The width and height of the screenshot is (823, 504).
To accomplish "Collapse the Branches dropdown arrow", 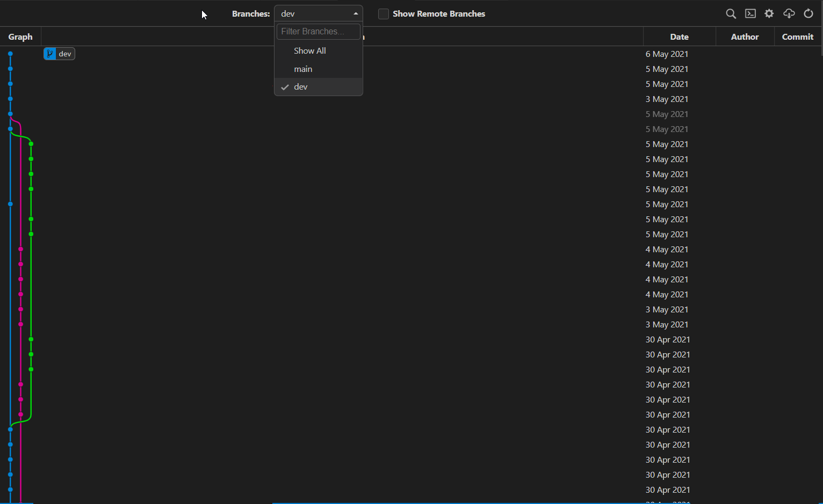I will pyautogui.click(x=356, y=14).
